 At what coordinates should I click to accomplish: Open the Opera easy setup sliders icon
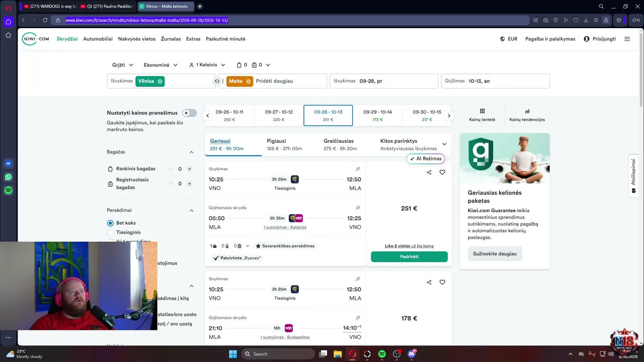click(x=596, y=20)
